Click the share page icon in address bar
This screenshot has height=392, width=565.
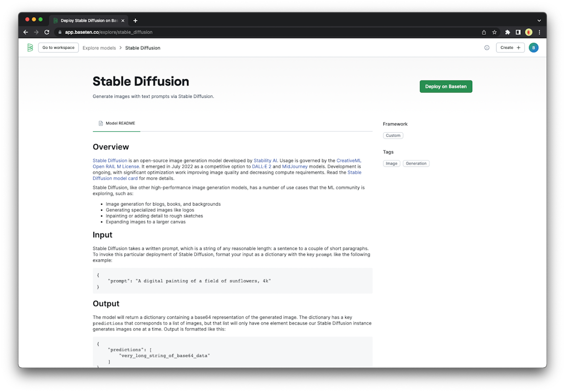pos(484,32)
